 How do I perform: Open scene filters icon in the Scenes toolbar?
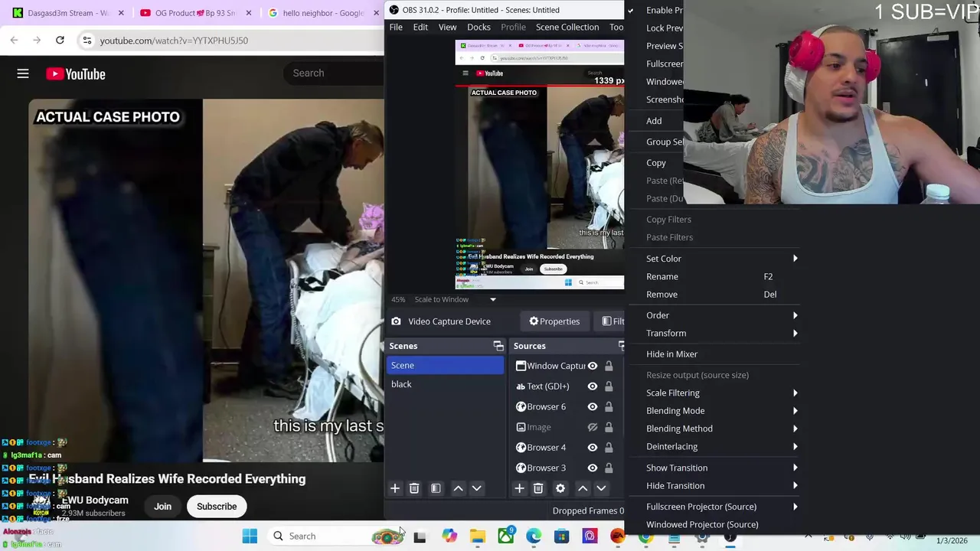tap(436, 488)
